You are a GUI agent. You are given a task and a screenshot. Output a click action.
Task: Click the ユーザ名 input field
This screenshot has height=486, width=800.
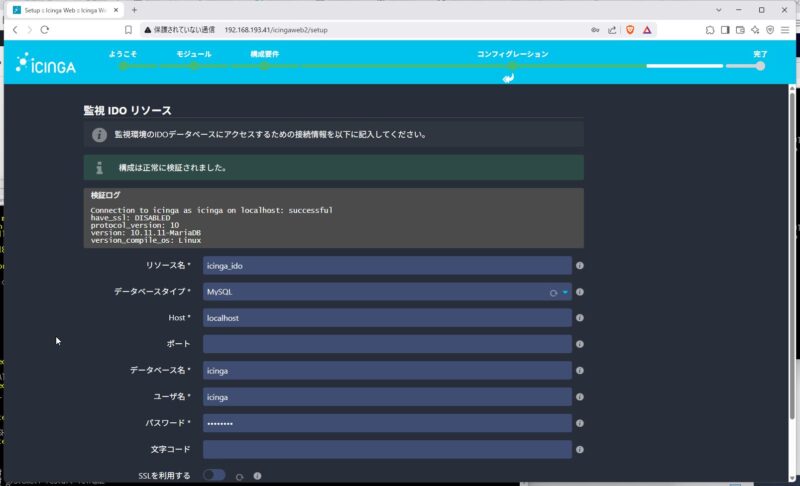tap(387, 397)
